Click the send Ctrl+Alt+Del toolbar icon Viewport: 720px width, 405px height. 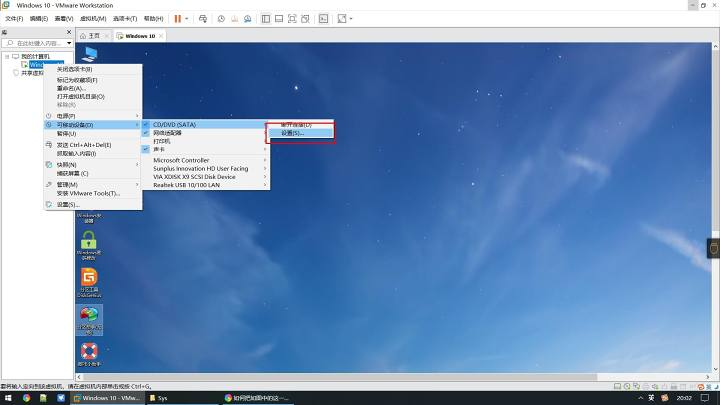203,19
